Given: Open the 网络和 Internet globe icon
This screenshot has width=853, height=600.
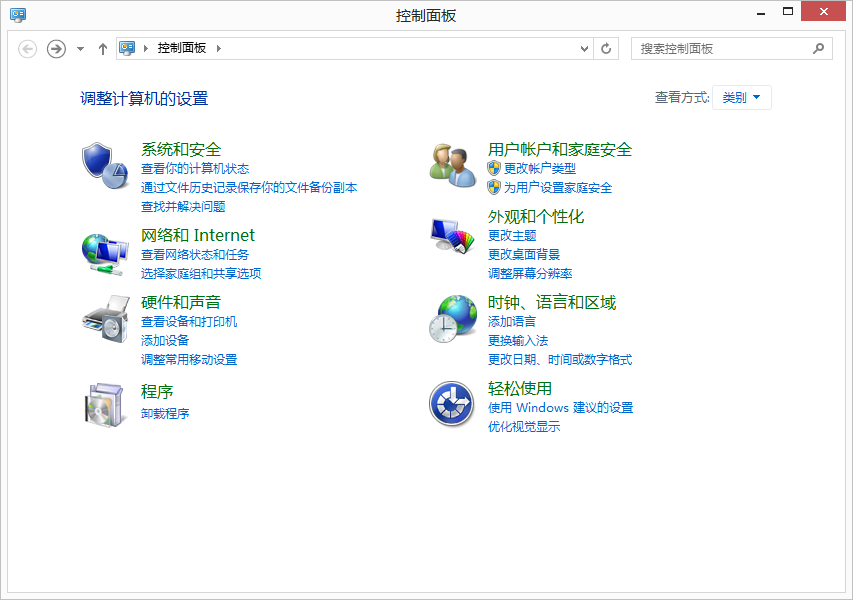Looking at the screenshot, I should [105, 254].
